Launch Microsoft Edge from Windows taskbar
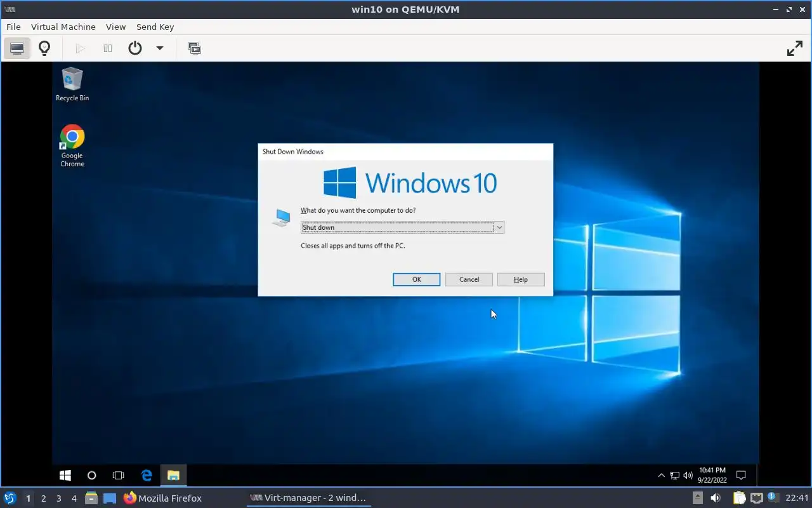812x508 pixels. pos(147,475)
